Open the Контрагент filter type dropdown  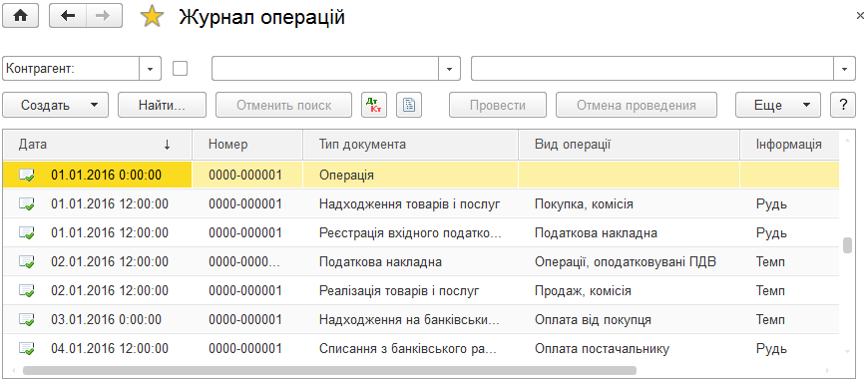coord(150,69)
